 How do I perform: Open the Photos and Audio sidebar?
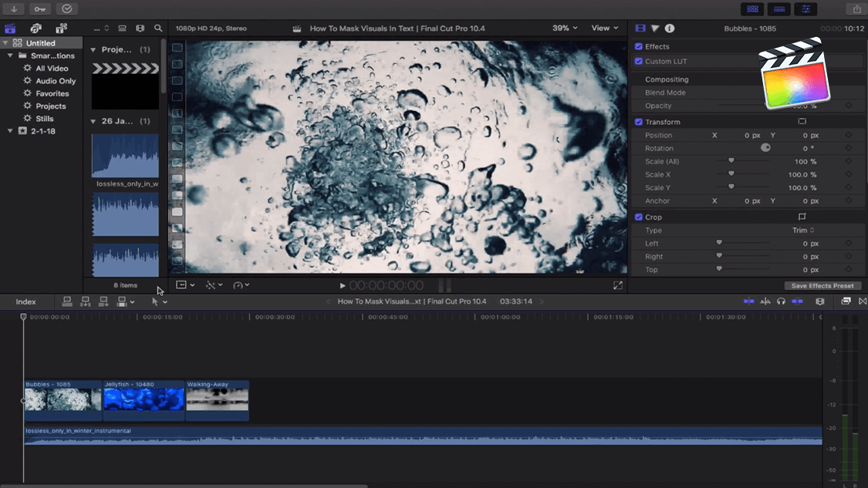35,29
